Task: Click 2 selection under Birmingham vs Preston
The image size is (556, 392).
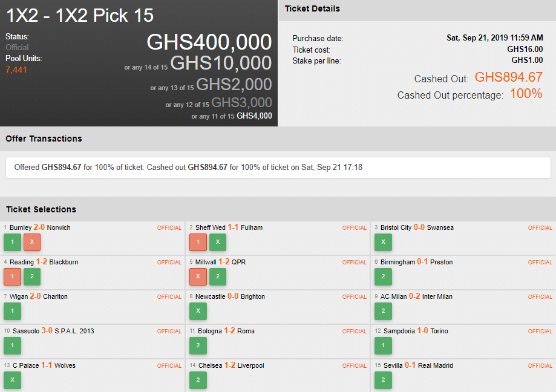Action: click(383, 277)
